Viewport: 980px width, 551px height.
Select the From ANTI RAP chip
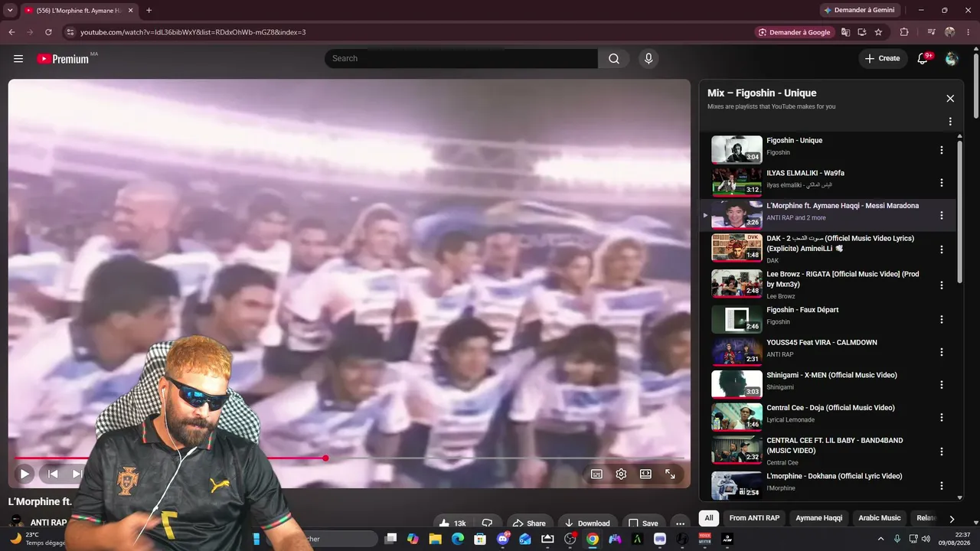tap(754, 518)
